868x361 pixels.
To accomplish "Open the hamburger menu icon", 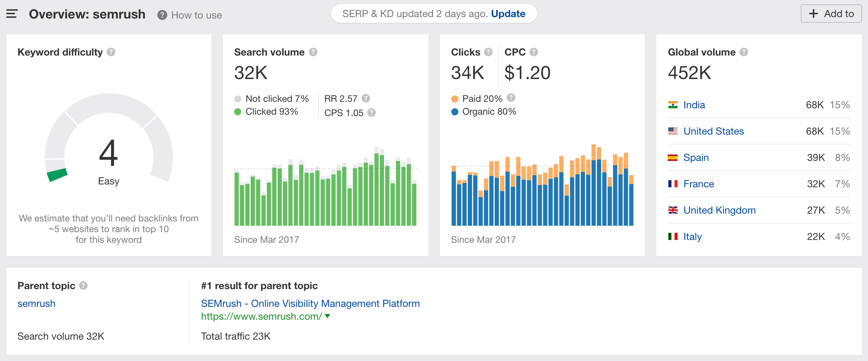I will (x=12, y=14).
